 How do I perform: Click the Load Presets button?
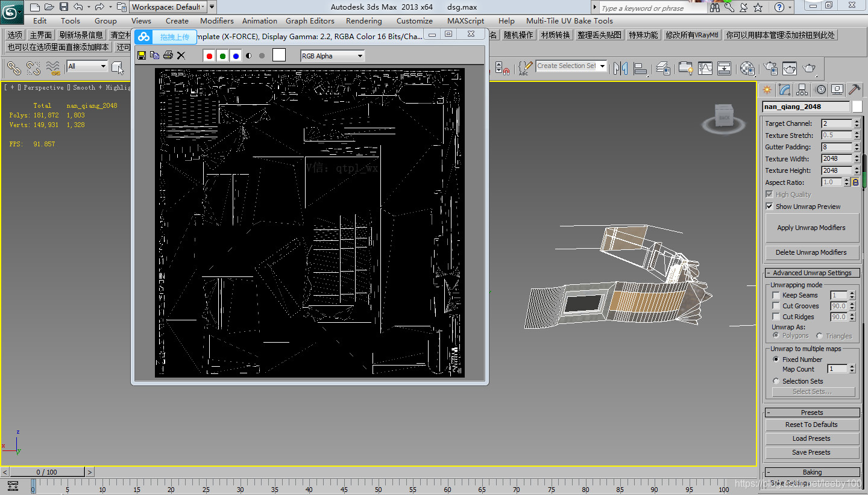pos(812,438)
